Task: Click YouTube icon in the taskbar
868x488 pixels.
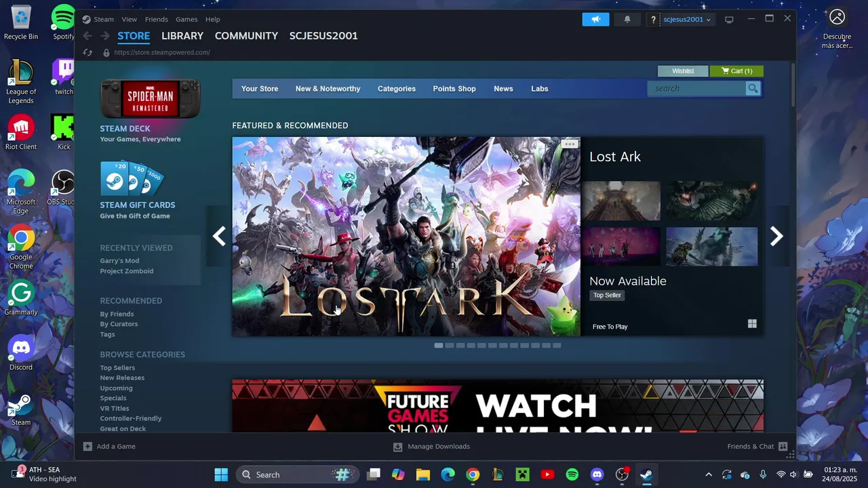Action: click(x=547, y=474)
